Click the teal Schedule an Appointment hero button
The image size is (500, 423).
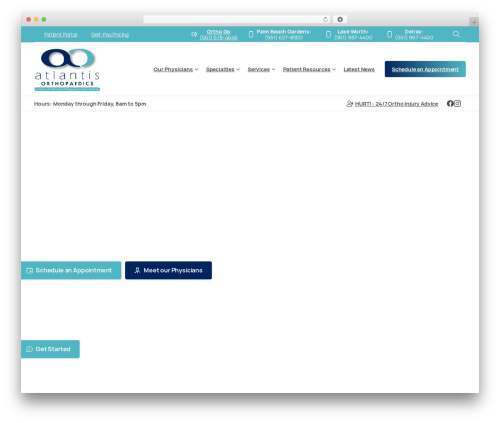(71, 270)
